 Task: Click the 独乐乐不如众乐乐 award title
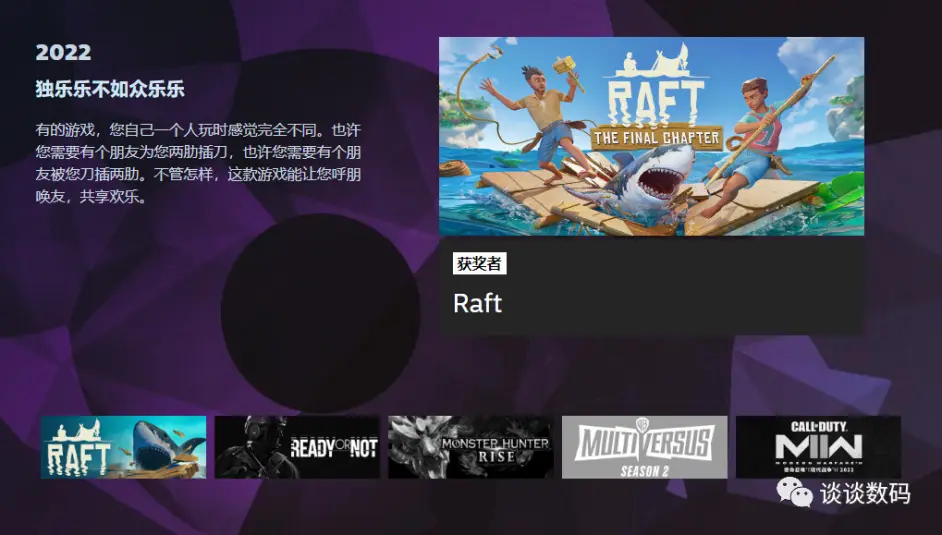click(x=110, y=89)
